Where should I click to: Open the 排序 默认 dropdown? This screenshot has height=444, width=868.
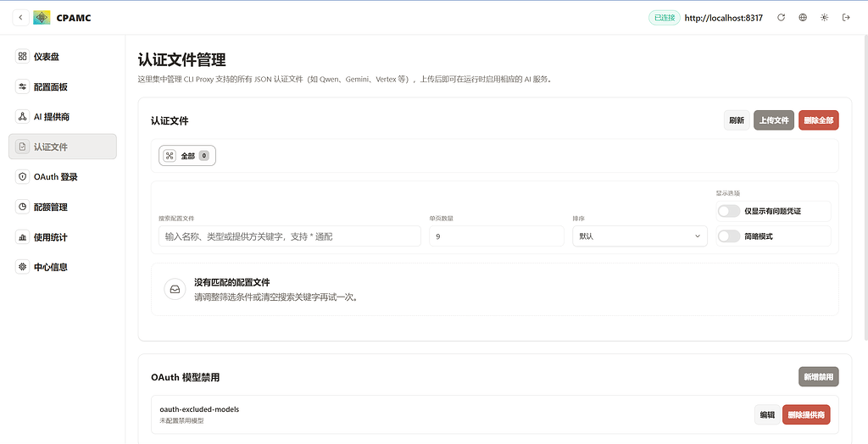point(640,236)
